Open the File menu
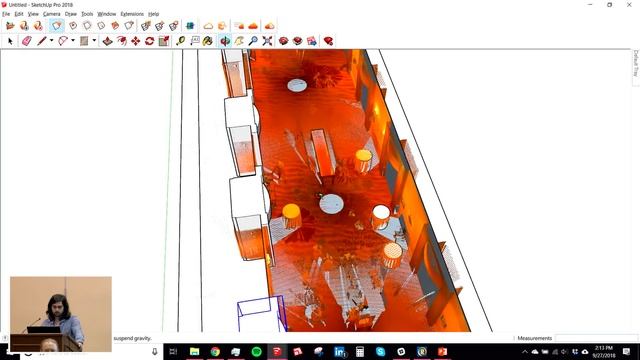Viewport: 640px width, 360px height. tap(6, 14)
